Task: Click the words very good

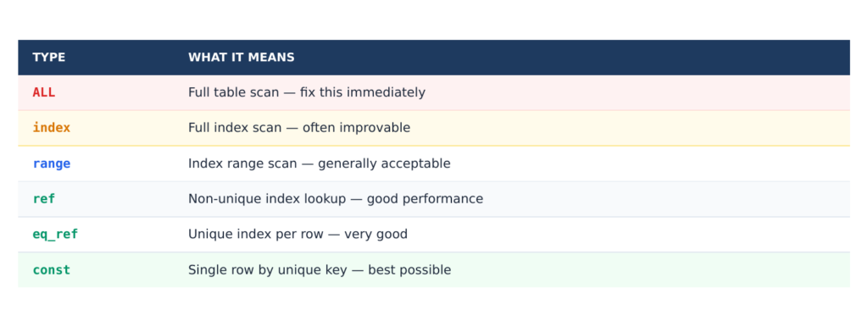Action: (376, 234)
